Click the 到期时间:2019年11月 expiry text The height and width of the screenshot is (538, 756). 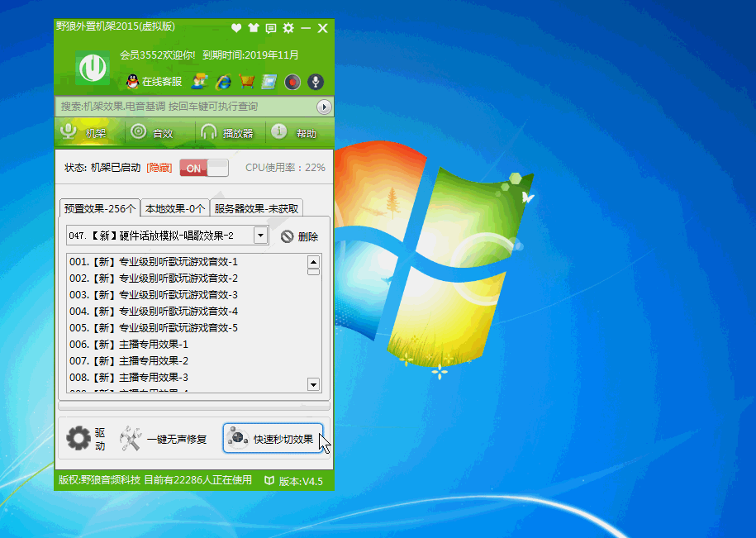click(x=250, y=55)
